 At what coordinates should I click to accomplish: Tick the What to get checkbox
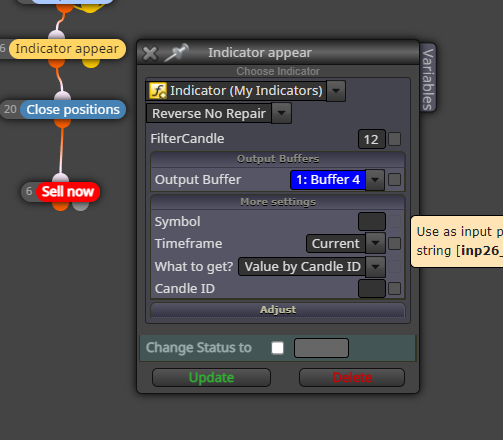395,267
